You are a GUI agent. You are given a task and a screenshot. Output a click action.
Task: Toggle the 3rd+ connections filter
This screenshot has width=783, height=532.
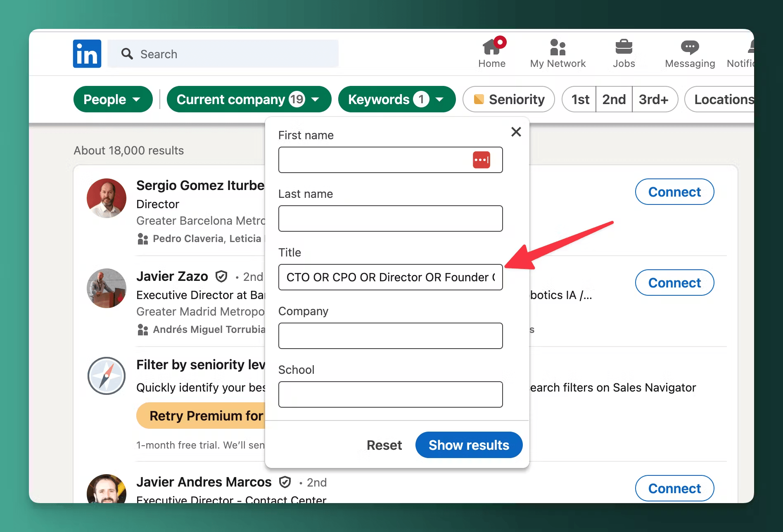pyautogui.click(x=653, y=100)
